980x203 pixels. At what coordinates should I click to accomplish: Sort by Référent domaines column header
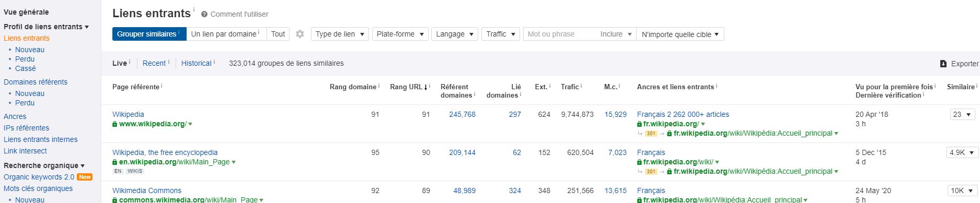456,91
